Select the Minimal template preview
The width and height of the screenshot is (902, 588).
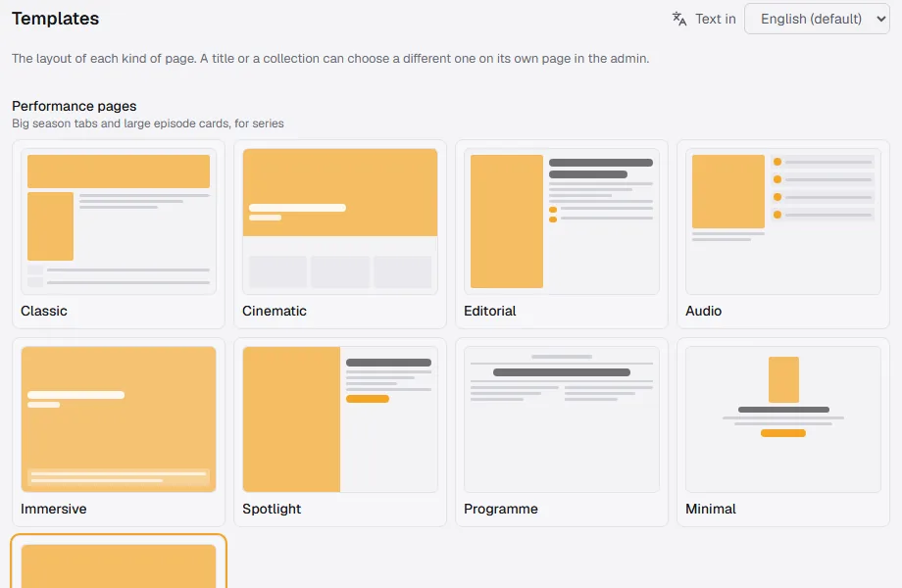pyautogui.click(x=783, y=419)
